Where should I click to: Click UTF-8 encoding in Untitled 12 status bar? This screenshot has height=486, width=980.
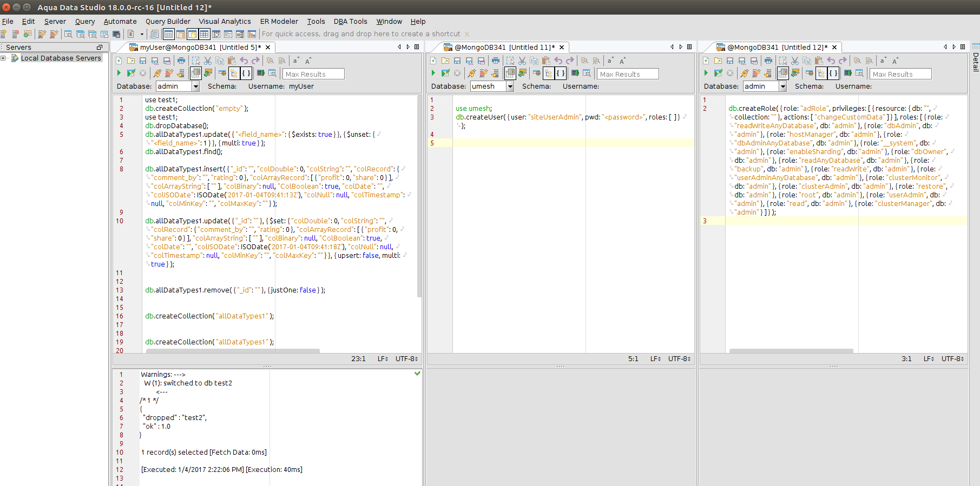[952, 359]
